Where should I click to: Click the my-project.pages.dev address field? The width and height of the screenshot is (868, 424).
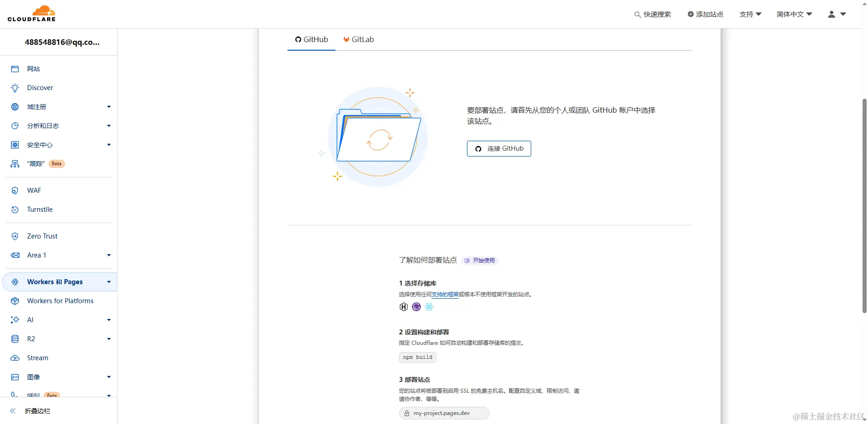pos(444,413)
